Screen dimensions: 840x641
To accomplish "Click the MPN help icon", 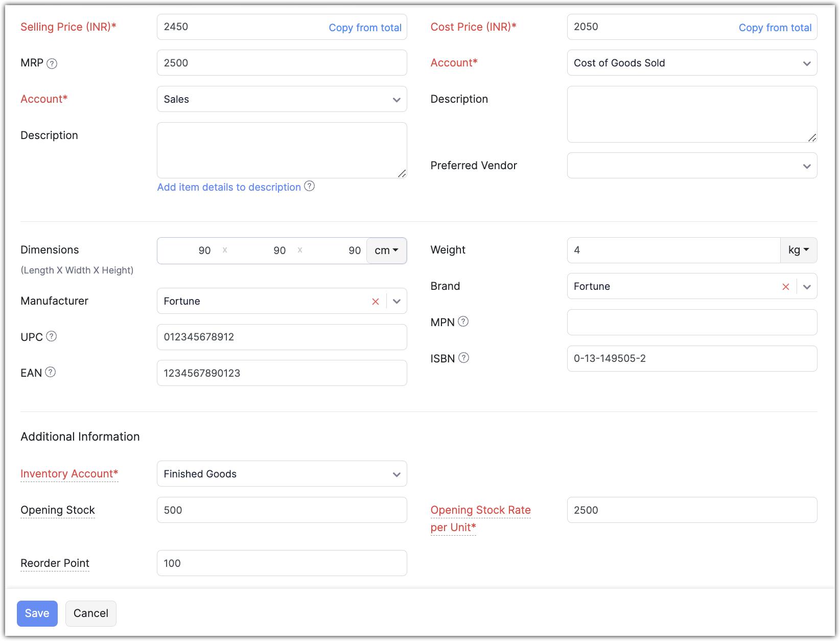I will [x=463, y=322].
